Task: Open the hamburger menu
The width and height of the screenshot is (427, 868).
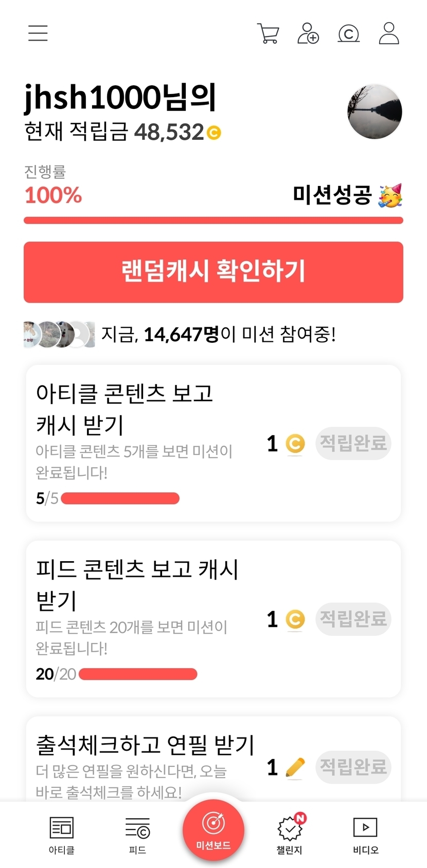Action: (38, 33)
